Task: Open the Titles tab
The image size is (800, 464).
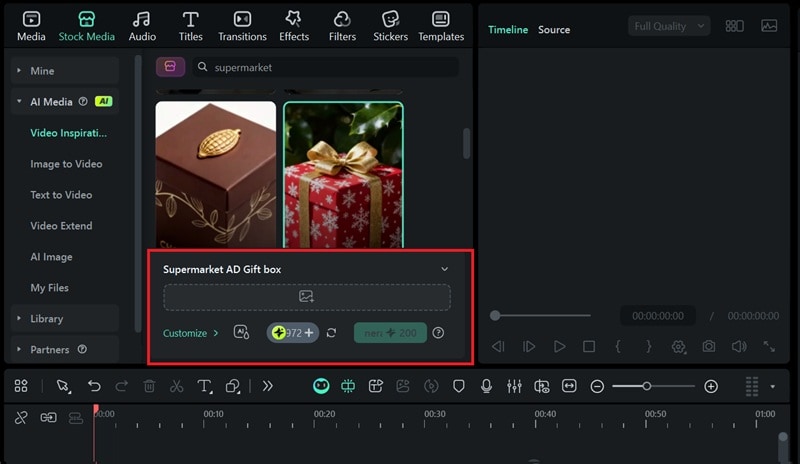Action: (190, 27)
